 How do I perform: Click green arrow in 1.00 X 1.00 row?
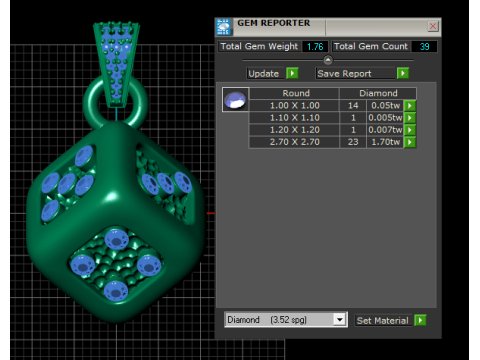(x=410, y=106)
